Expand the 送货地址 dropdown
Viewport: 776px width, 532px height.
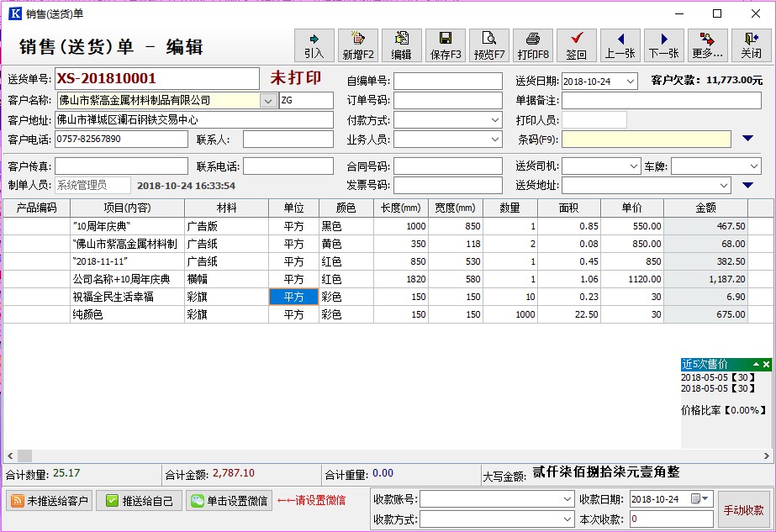724,186
